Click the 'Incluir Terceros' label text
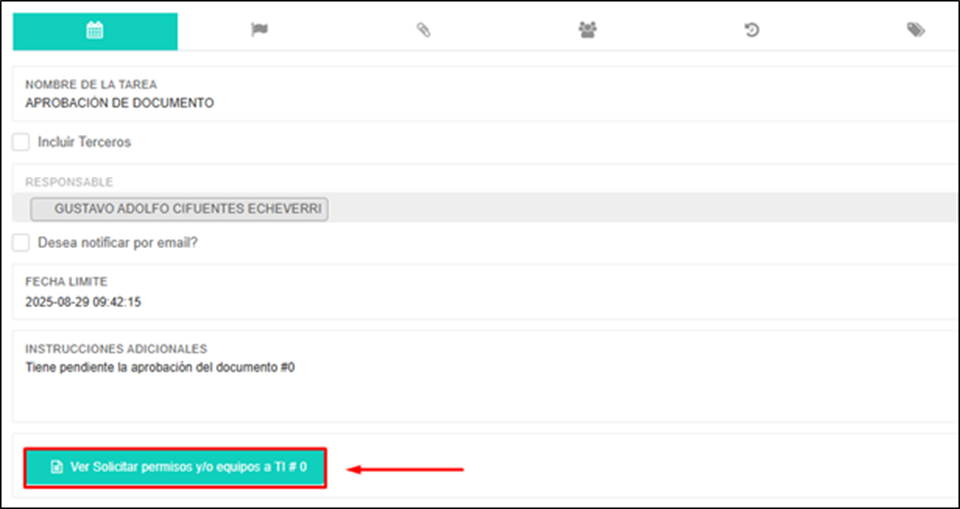 point(84,142)
